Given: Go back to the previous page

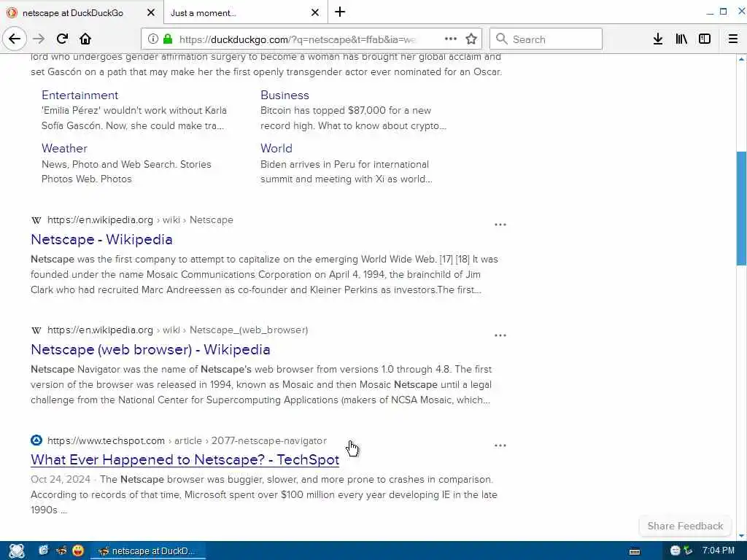Looking at the screenshot, I should (15, 39).
